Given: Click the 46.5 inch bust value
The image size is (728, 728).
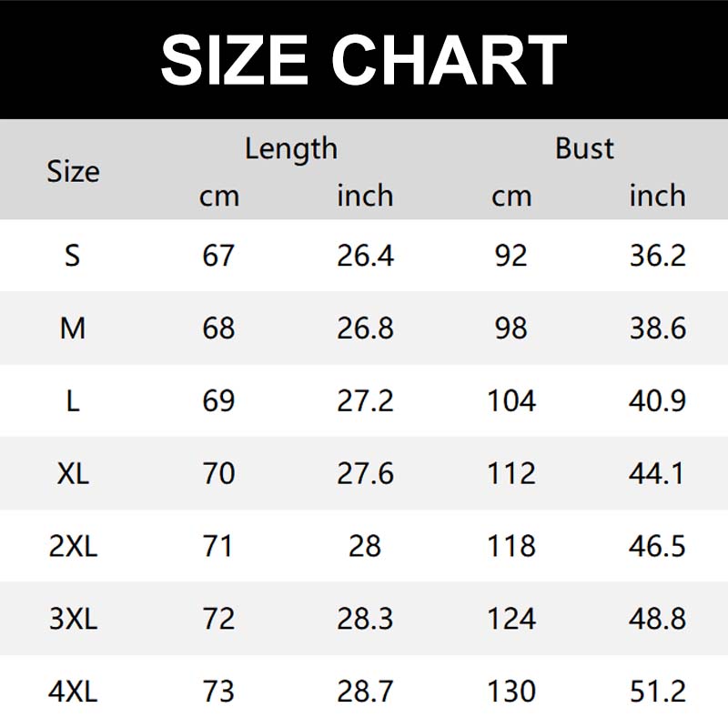Looking at the screenshot, I should click(657, 547).
